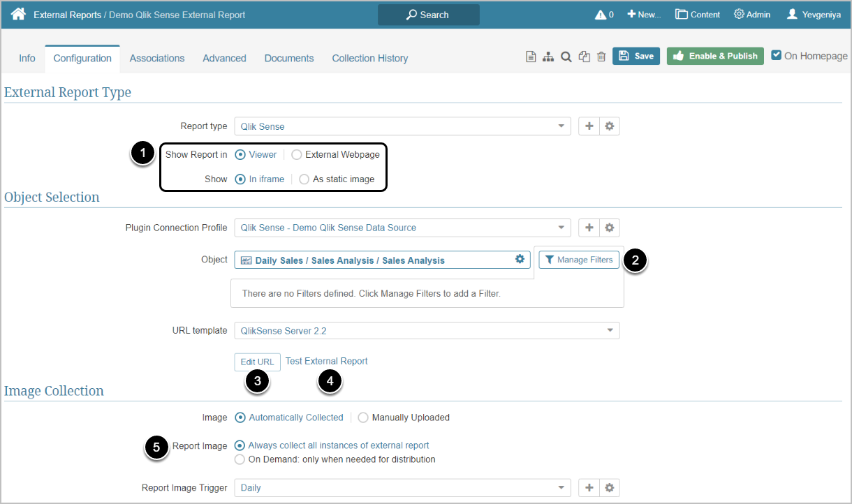852x504 pixels.
Task: Click the Test External Report link
Action: (x=326, y=362)
